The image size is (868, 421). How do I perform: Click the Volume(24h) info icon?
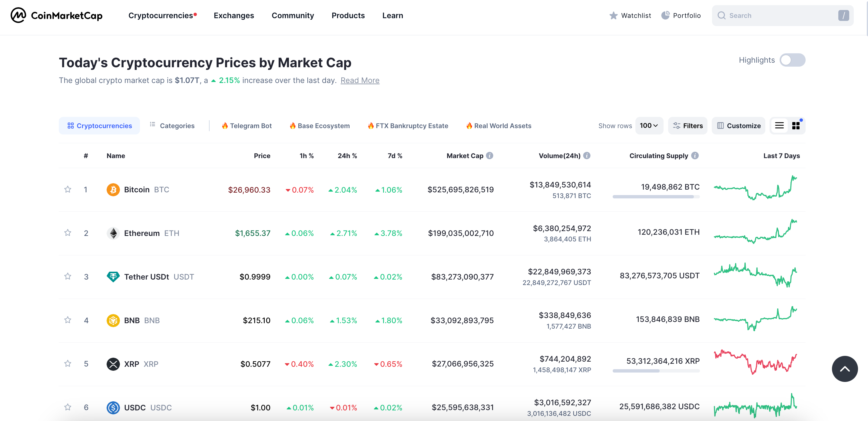point(587,155)
